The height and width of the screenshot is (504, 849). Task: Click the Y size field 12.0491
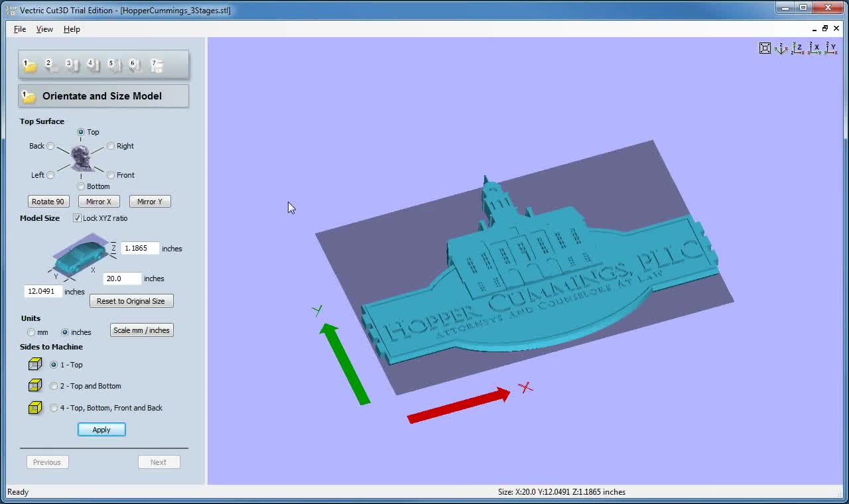tap(43, 291)
